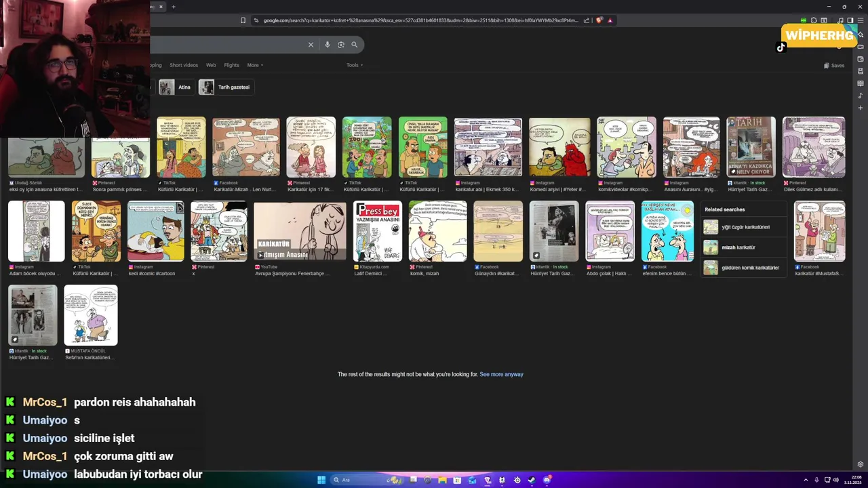868x488 pixels.
Task: Open 'kedi #comic #cartoon' Instagram thumbnail
Action: click(155, 231)
